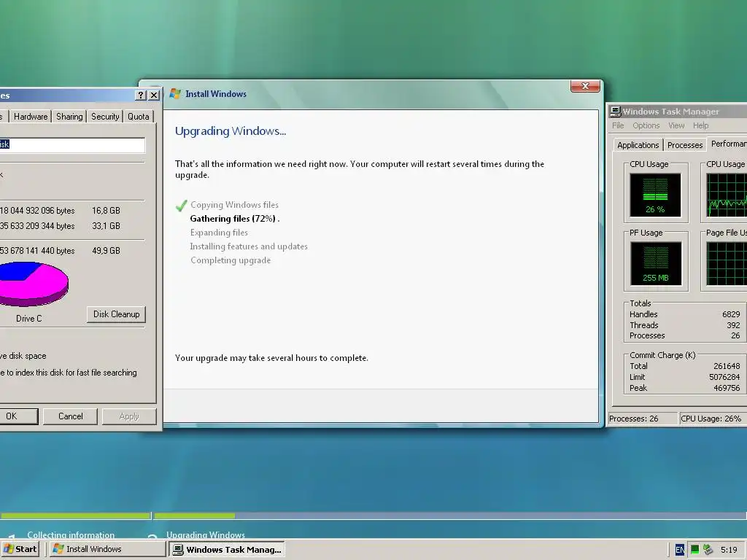Click Commit Charge Peak 469756
Viewport: 747px width, 560px height.
tap(727, 388)
